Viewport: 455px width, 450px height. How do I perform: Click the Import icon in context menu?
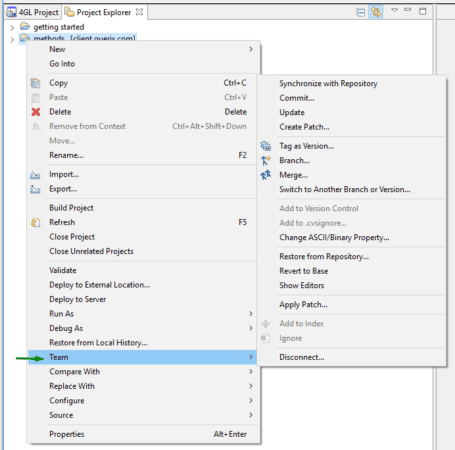coord(35,175)
